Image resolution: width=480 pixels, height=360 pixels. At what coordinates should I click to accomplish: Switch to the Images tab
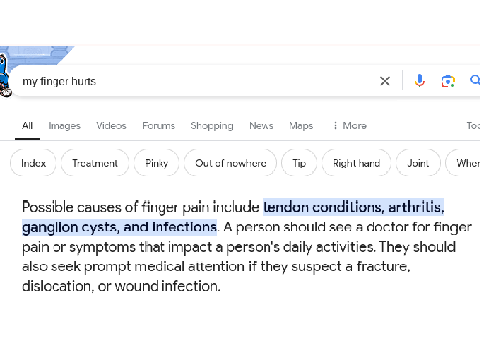coord(64,126)
